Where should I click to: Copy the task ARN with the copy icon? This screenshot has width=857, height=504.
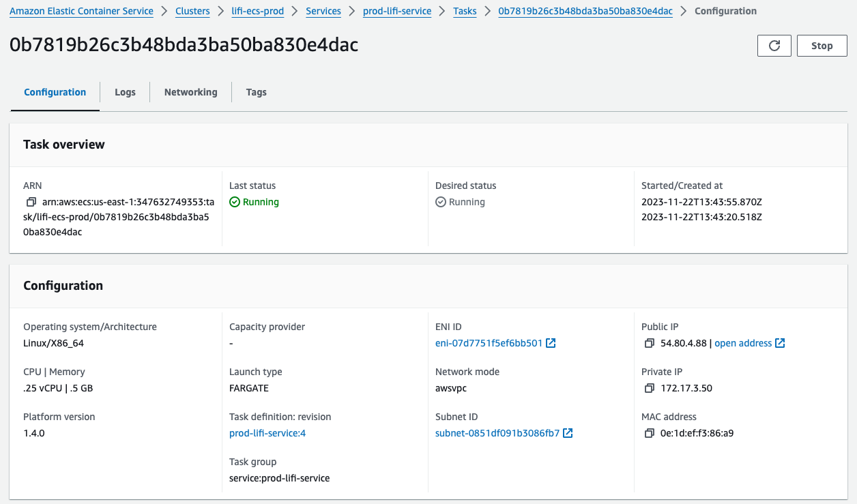click(31, 202)
